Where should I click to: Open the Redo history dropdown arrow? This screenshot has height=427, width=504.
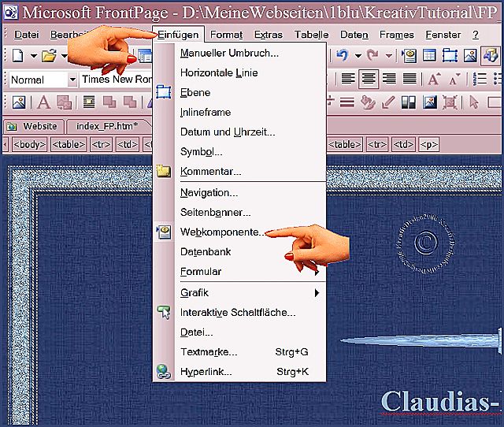click(389, 56)
